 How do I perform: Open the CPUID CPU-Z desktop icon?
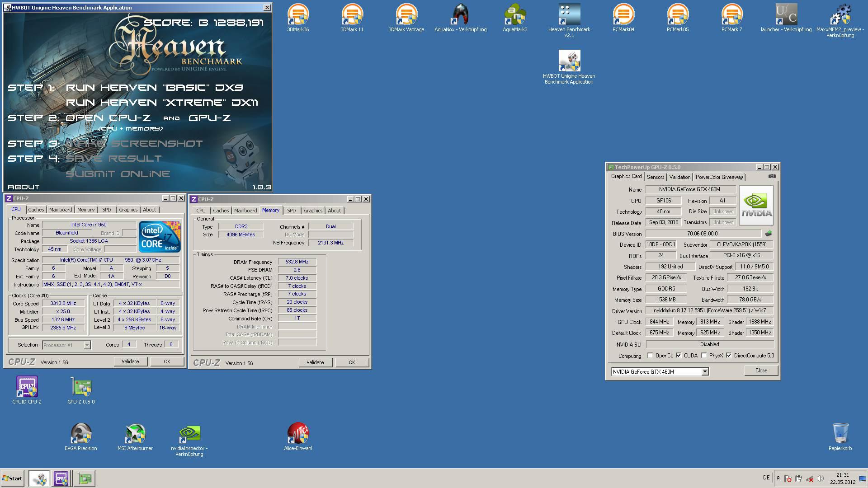coord(27,390)
